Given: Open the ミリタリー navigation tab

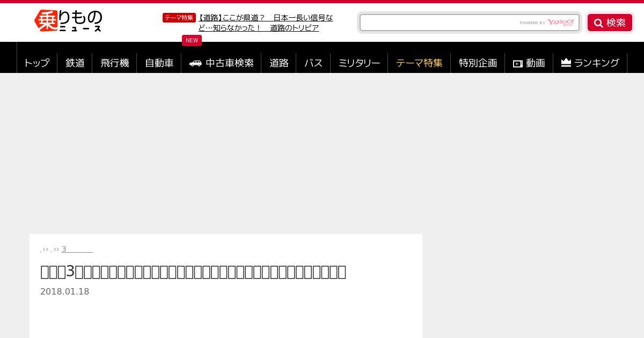Looking at the screenshot, I should pos(359,63).
